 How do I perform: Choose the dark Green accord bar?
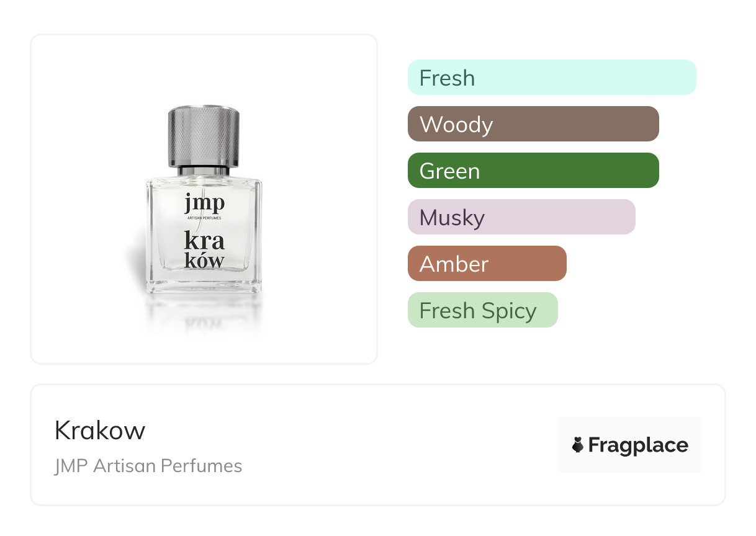(533, 171)
